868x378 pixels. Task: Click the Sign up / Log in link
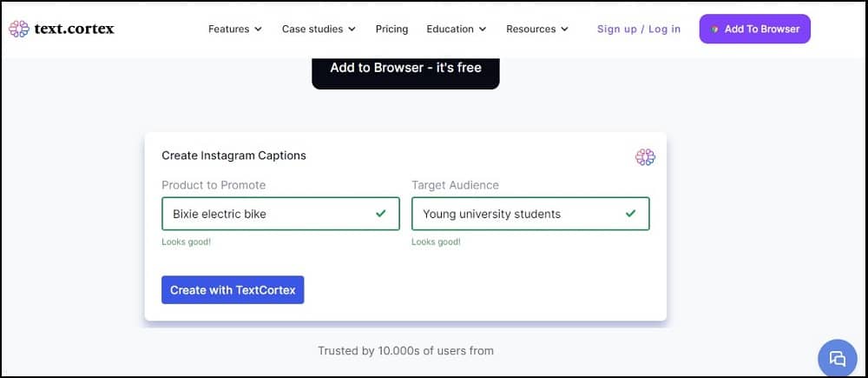pos(639,29)
